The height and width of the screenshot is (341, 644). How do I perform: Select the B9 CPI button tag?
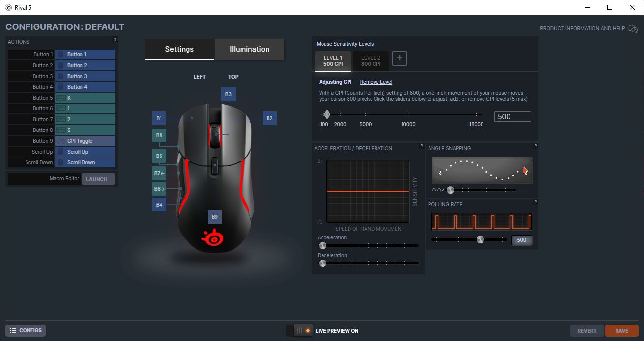click(x=215, y=217)
